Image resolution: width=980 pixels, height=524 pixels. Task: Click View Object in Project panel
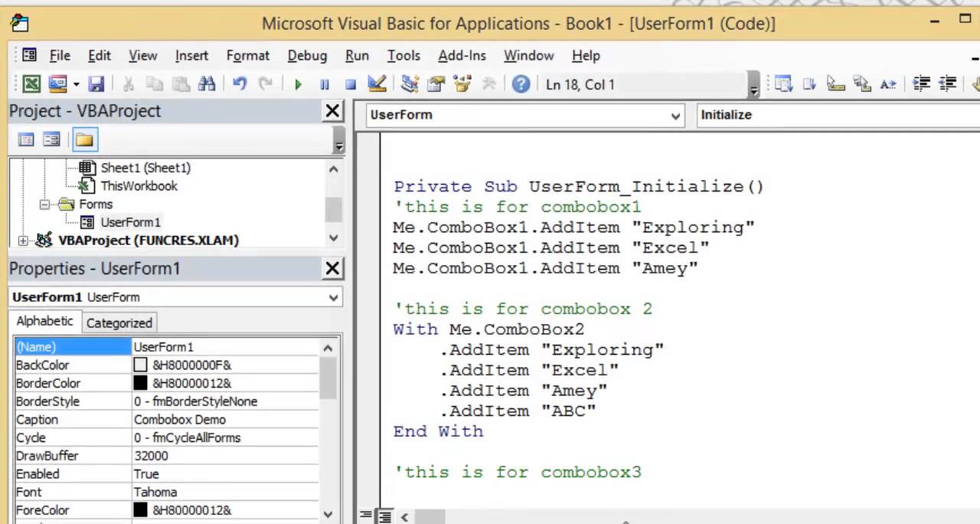click(x=51, y=139)
